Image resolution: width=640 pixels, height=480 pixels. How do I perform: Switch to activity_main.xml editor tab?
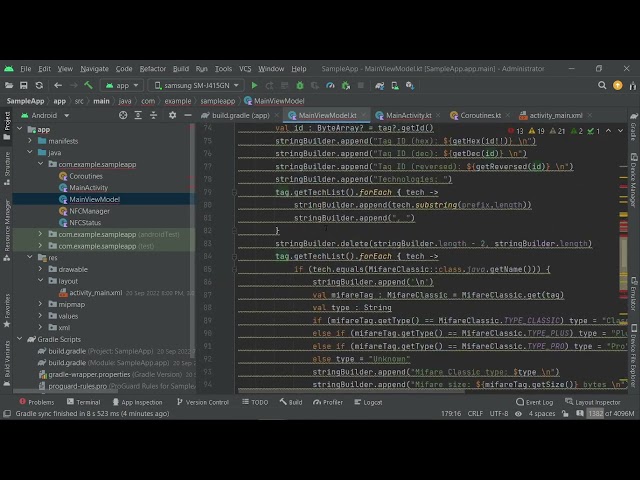click(556, 116)
